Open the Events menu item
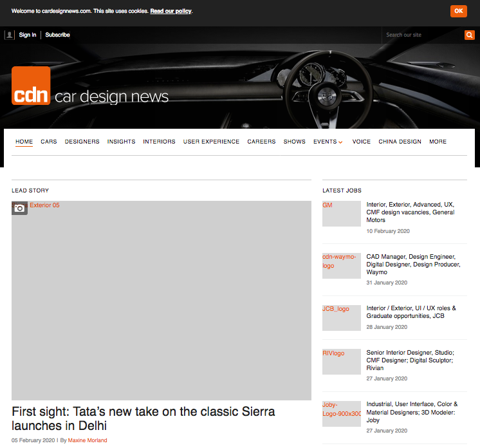 325,142
